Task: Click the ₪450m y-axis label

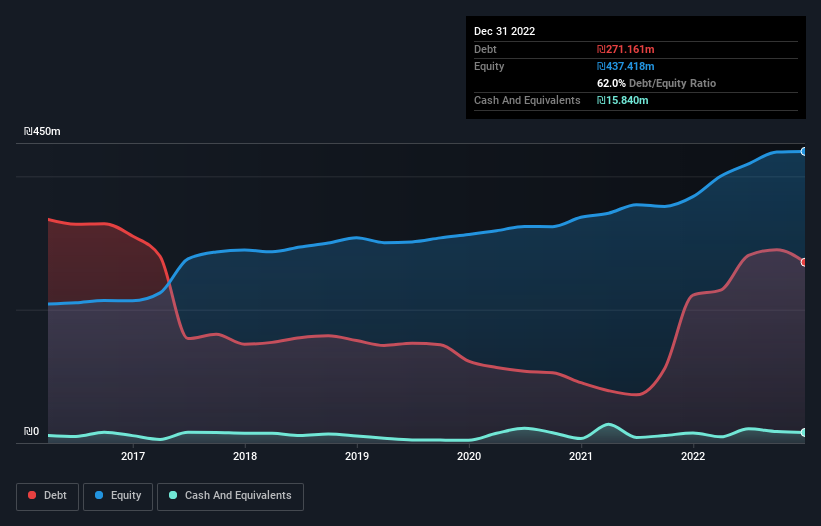Action: (x=42, y=131)
